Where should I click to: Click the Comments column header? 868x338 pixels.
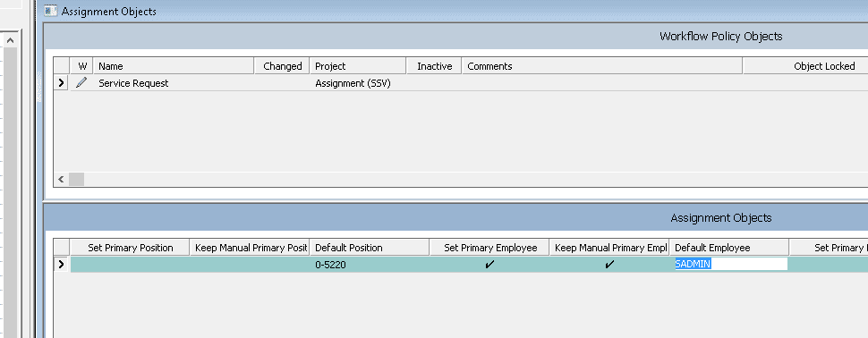click(x=601, y=66)
